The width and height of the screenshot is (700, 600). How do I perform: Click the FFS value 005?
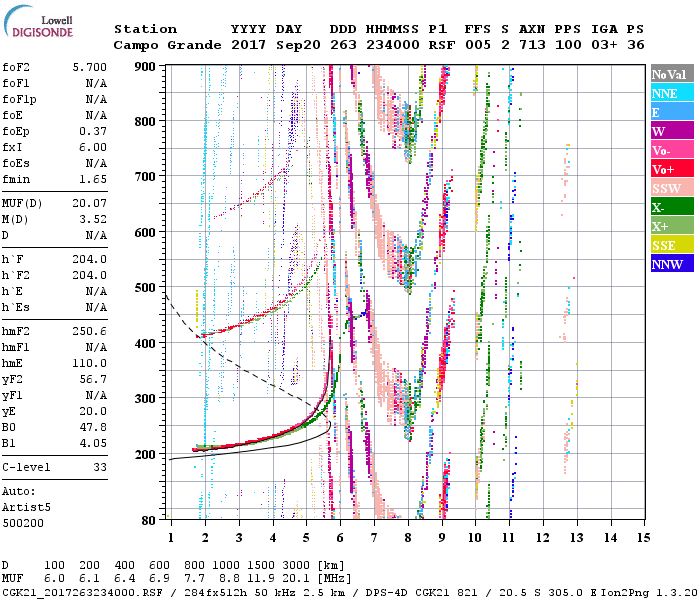(478, 45)
